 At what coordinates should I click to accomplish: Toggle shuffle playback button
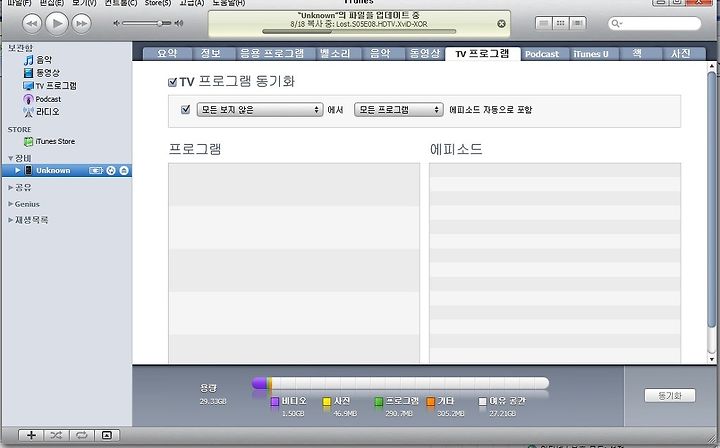tap(56, 435)
